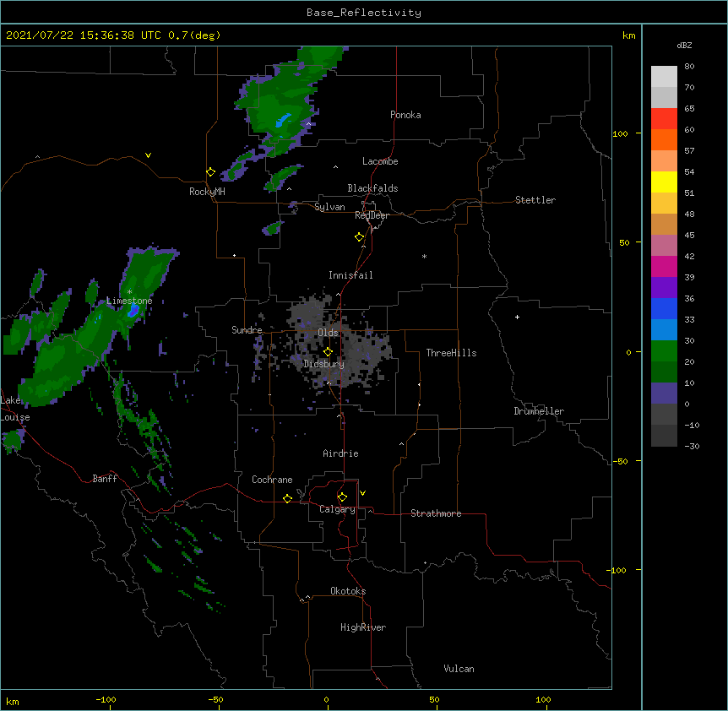728x711 pixels.
Task: Click the white plus marker north of Drumheller
Action: (517, 317)
